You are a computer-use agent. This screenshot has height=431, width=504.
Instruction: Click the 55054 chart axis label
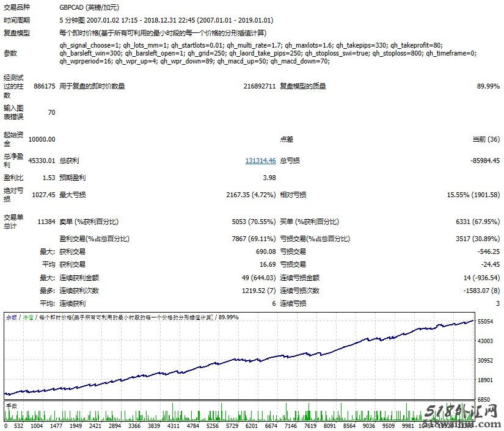[485, 321]
